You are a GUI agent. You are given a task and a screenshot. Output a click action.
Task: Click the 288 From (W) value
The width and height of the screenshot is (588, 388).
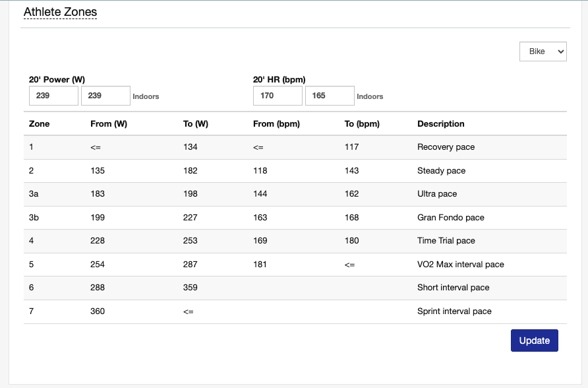(98, 288)
